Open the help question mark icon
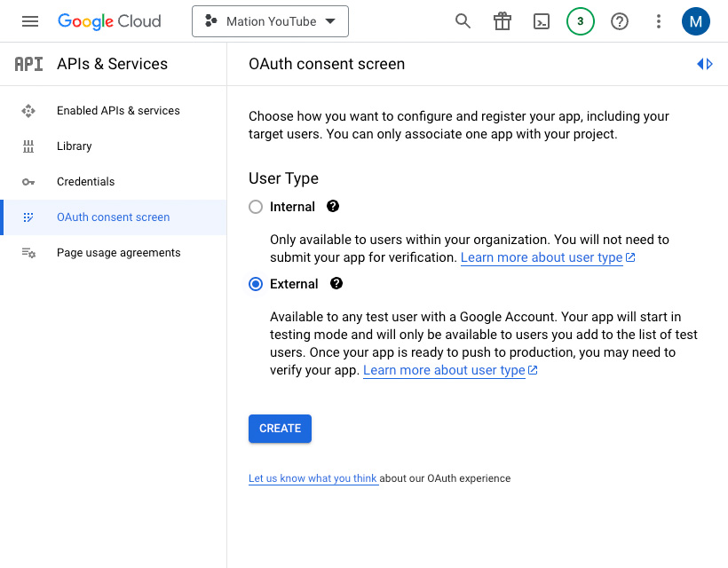This screenshot has width=728, height=568. (620, 21)
